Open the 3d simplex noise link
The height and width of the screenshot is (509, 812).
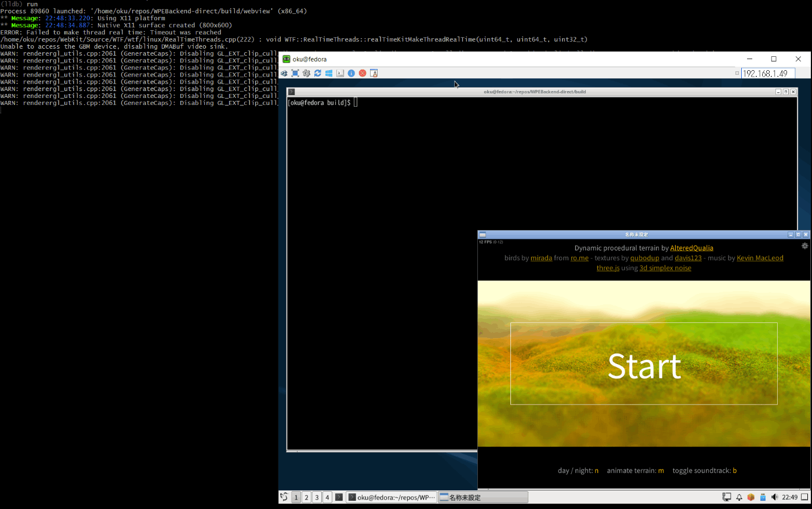(665, 268)
